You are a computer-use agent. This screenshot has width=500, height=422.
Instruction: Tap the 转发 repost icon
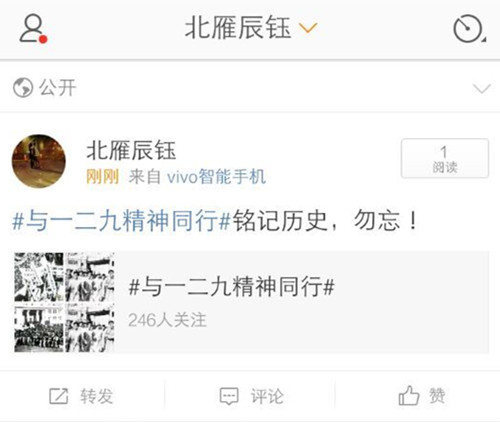pos(59,396)
